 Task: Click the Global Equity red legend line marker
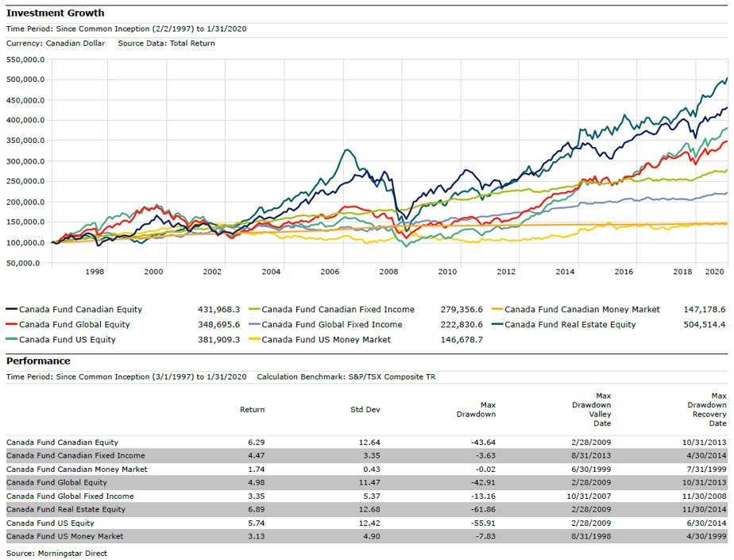coord(10,325)
